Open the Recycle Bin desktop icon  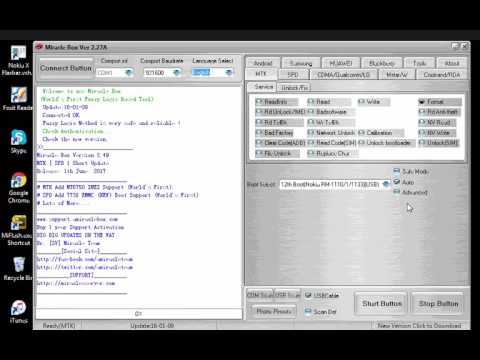point(18,269)
